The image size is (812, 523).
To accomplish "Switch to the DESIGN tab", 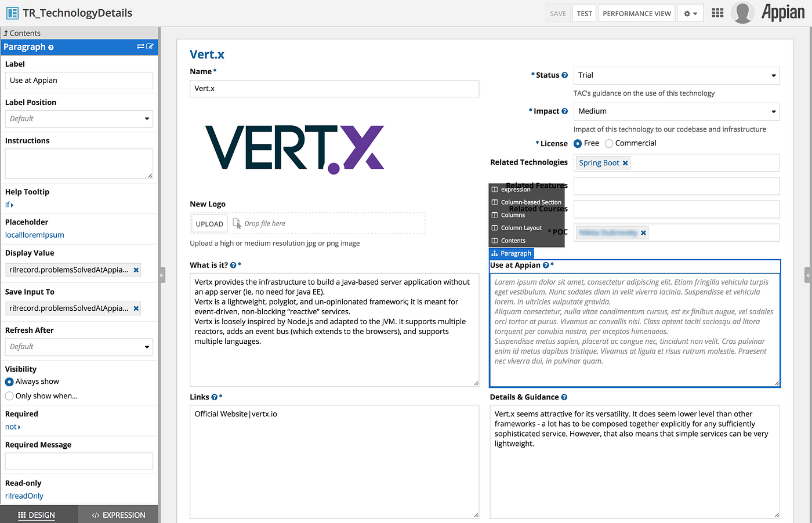I will [37, 515].
